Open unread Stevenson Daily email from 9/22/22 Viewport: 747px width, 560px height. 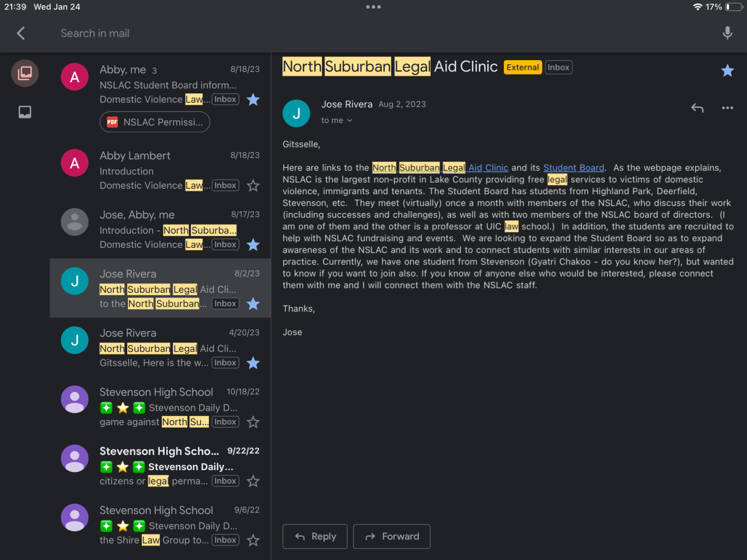coord(160,466)
